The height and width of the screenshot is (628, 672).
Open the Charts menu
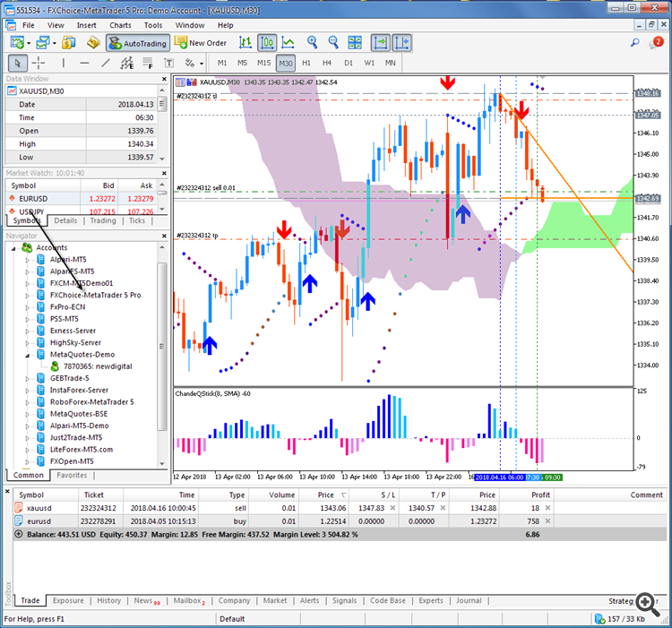[120, 25]
